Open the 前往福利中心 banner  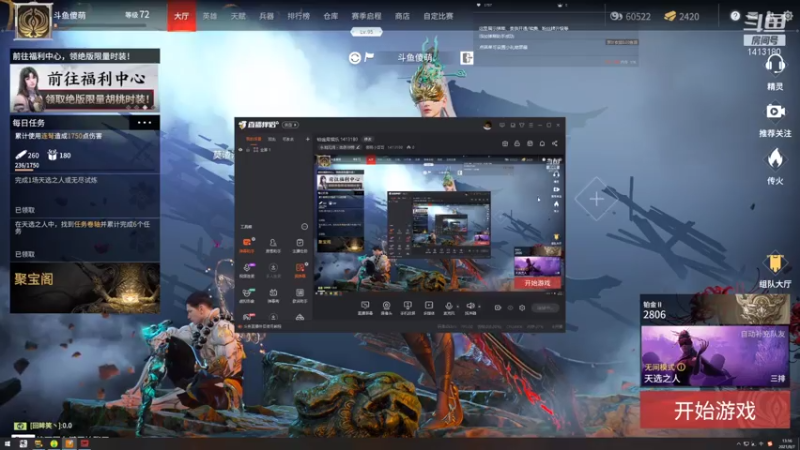click(85, 88)
